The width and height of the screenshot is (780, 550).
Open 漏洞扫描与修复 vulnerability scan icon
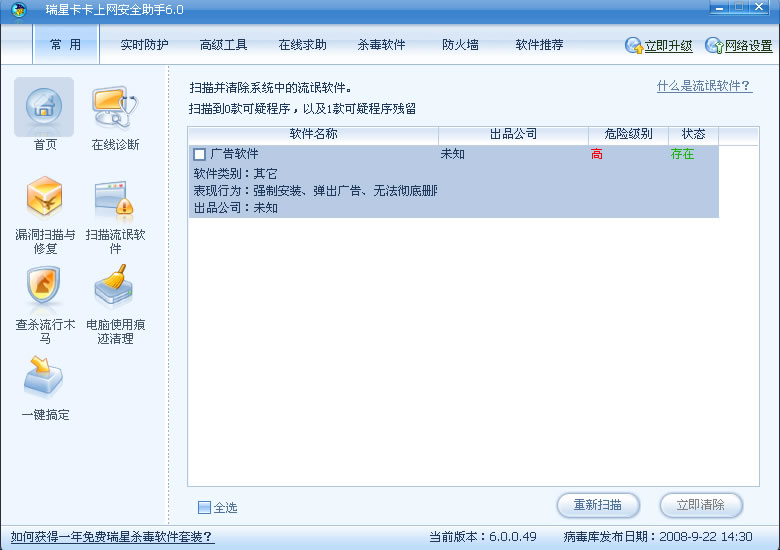click(x=44, y=197)
